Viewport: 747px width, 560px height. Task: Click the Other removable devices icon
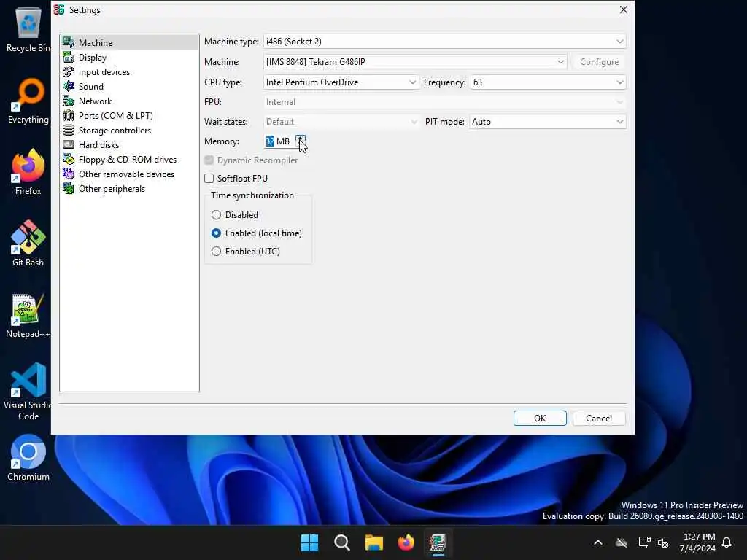69,174
